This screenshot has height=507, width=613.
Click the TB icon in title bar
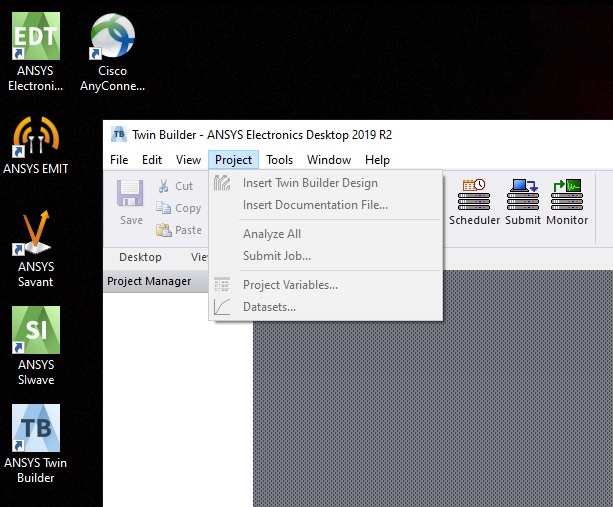coord(118,134)
